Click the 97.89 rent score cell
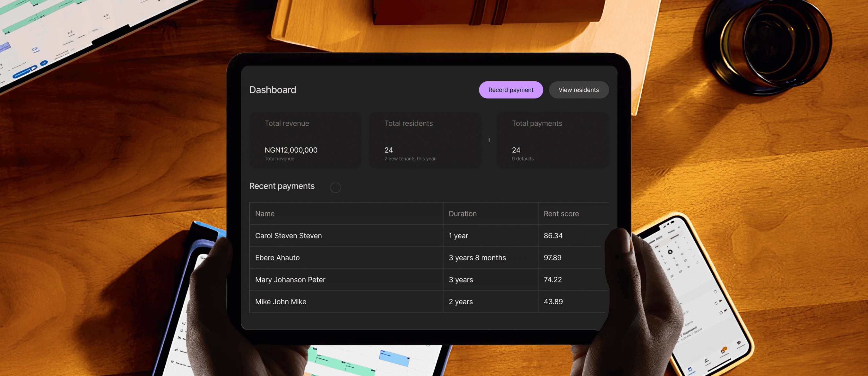868x376 pixels. tap(552, 257)
